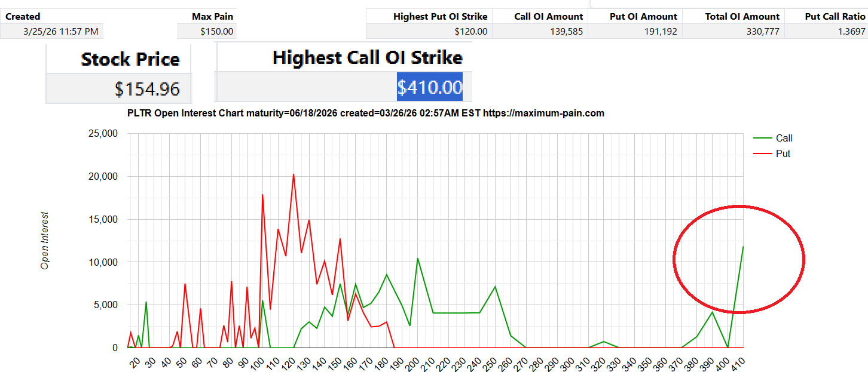Click the Call legend label
Screen dimensions: 868x372
784,138
